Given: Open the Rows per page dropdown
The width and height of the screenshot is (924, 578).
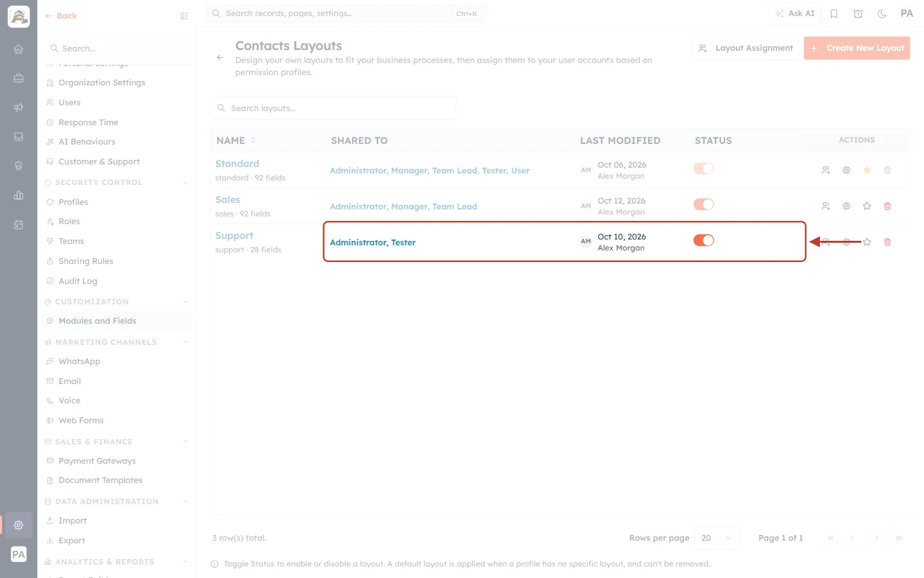Looking at the screenshot, I should (x=717, y=538).
